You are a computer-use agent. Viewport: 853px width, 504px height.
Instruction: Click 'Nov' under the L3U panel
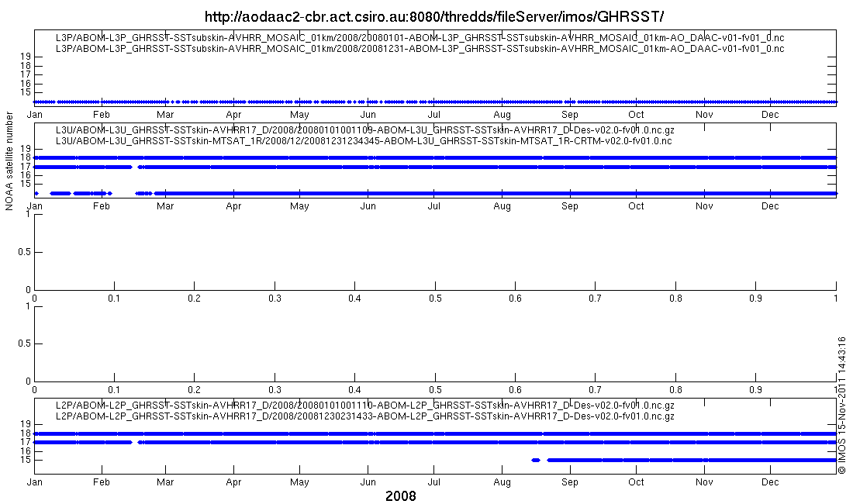pos(704,206)
